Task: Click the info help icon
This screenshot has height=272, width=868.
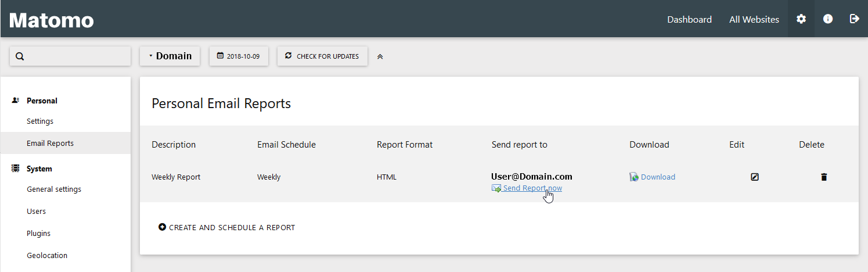Action: pos(828,19)
